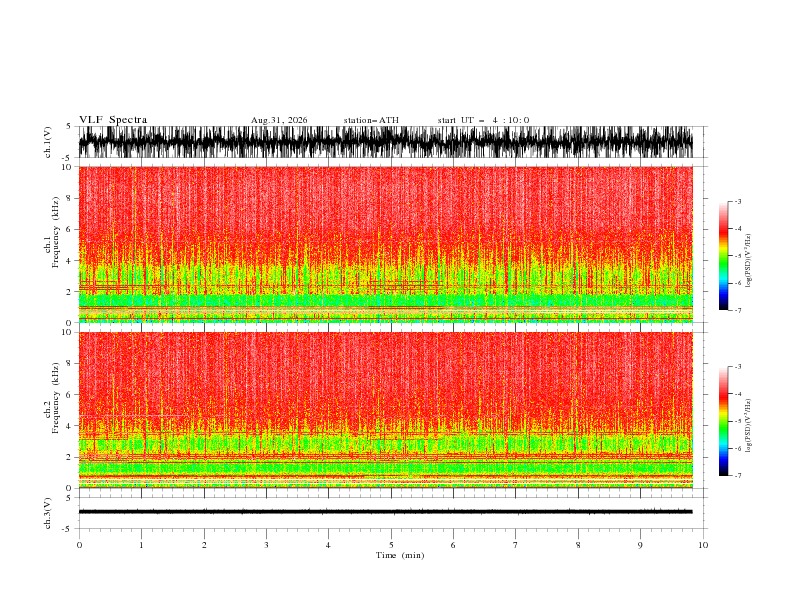The width and height of the screenshot is (792, 612).
Task: Click the ch.2 PSD color bar
Action: (724, 421)
